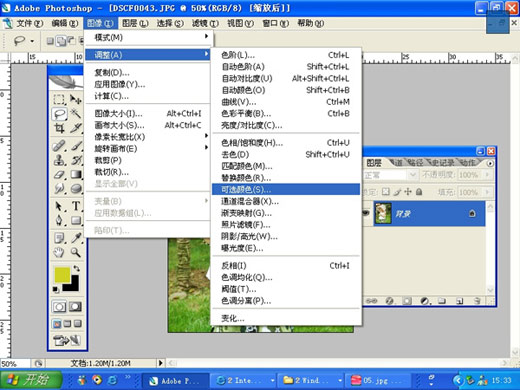Create new layer icon in Layers panel

pyautogui.click(x=459, y=301)
